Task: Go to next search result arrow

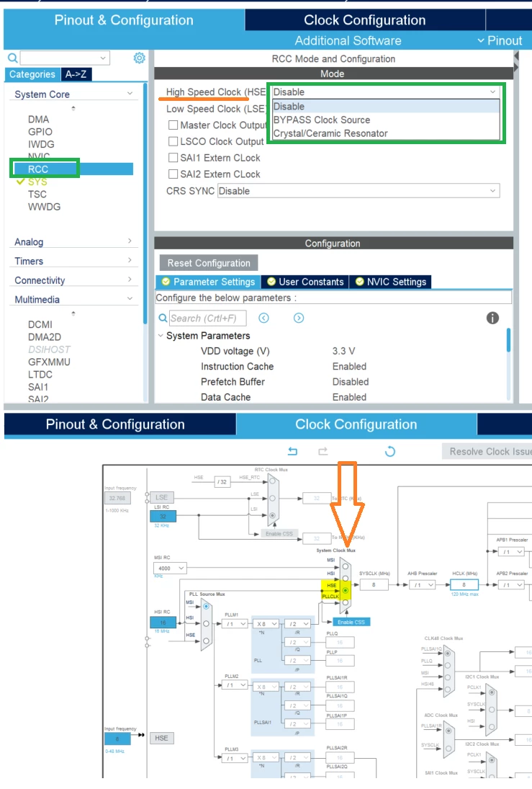Action: pyautogui.click(x=299, y=318)
